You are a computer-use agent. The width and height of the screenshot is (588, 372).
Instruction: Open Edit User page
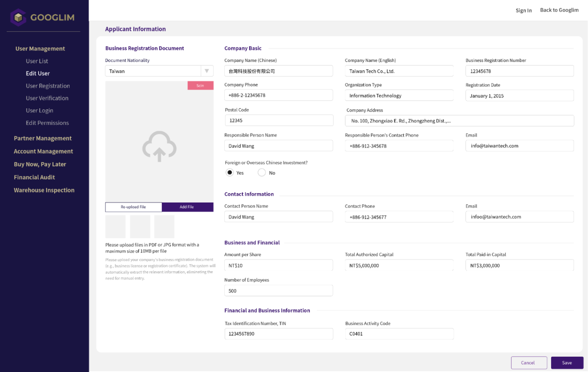coord(38,73)
